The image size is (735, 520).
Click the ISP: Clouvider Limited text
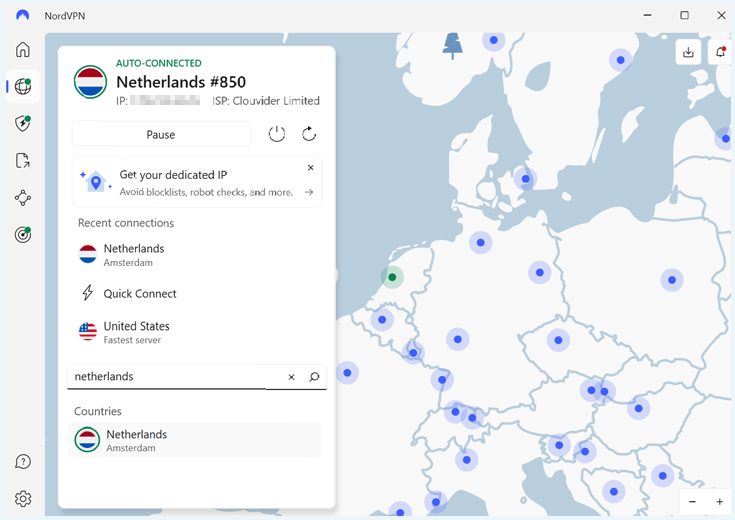[x=266, y=101]
